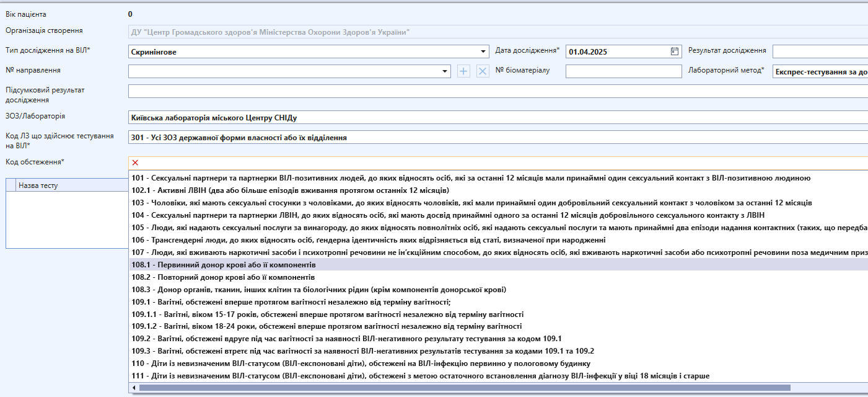Viewport: 868px width, 397px height.
Task: Select code 102.1 - Активні ЛВІН
Action: pyautogui.click(x=498, y=190)
